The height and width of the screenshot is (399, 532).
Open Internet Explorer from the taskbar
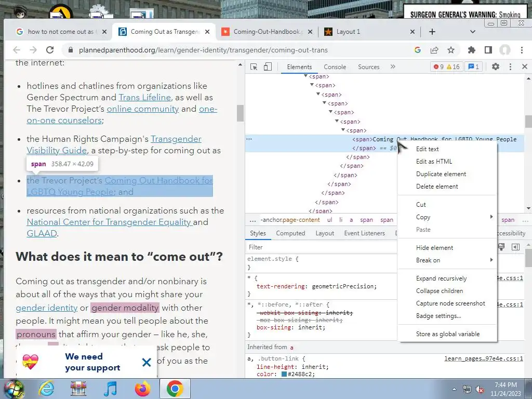(x=46, y=389)
